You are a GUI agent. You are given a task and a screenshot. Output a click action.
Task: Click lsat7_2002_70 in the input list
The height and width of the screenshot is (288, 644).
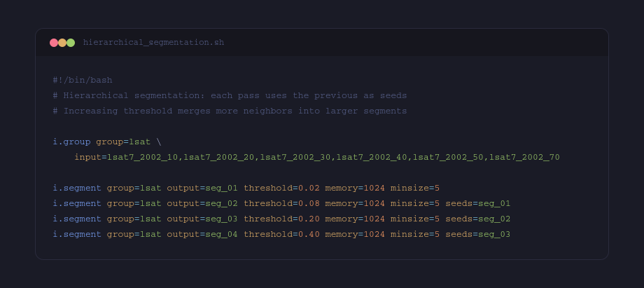coord(525,157)
